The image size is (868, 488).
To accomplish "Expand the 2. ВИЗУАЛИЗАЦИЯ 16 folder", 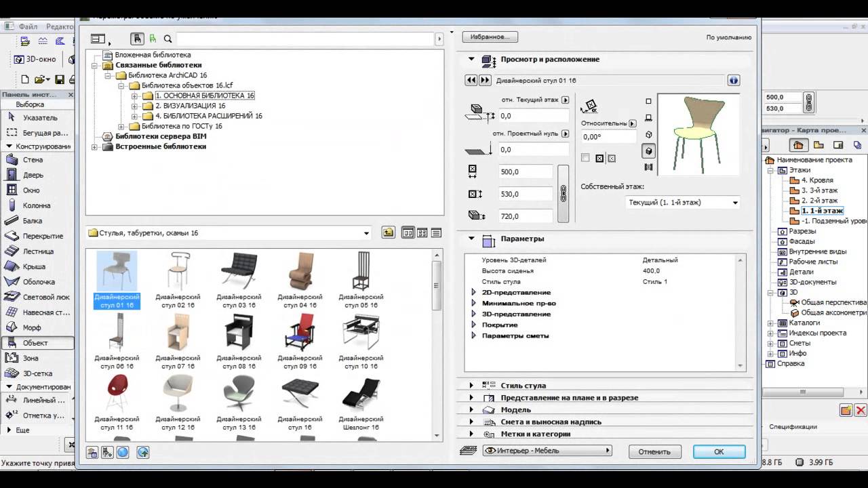I will (x=134, y=106).
